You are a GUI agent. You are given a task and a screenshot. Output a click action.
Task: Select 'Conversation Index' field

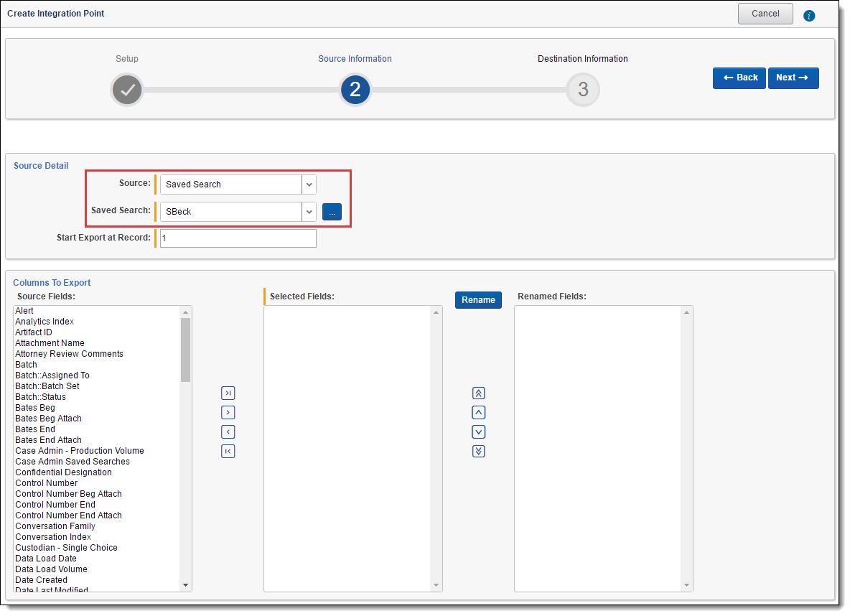pos(53,537)
